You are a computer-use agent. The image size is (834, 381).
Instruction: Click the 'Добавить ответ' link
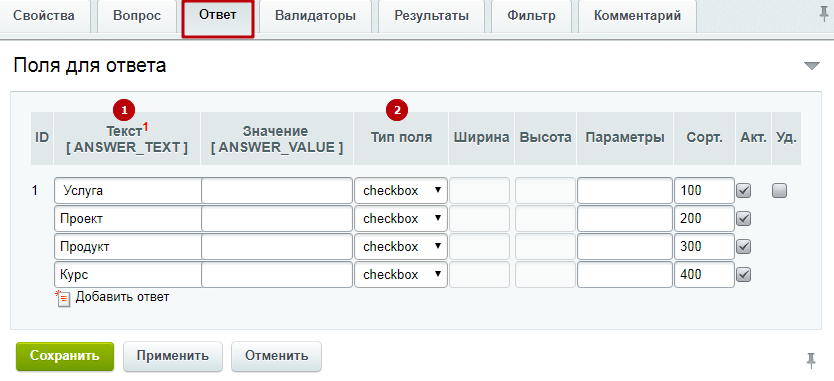tap(122, 297)
